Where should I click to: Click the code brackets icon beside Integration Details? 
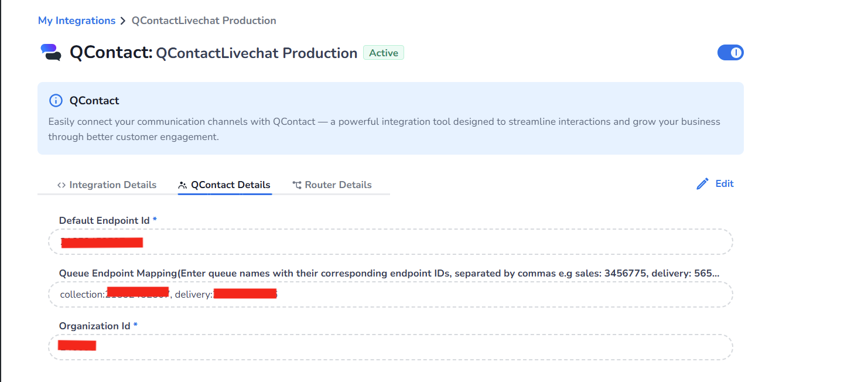tap(61, 185)
